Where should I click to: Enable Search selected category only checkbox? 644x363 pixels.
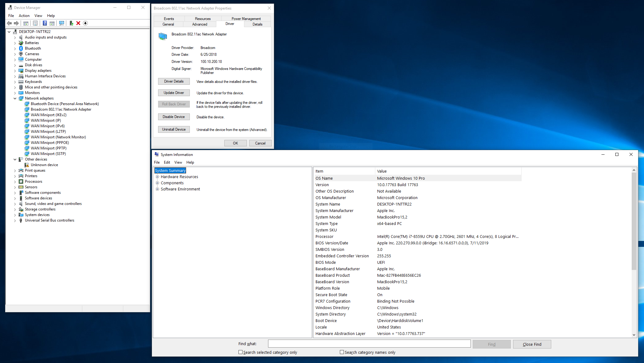point(240,352)
